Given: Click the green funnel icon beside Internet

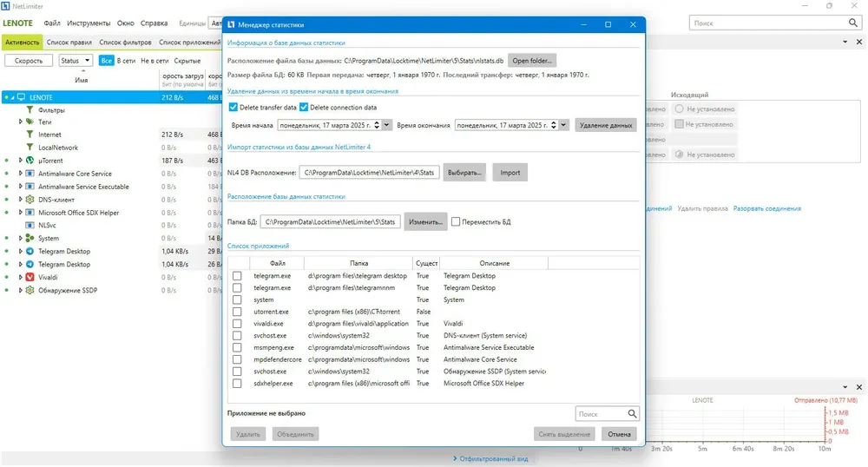Looking at the screenshot, I should pos(30,135).
